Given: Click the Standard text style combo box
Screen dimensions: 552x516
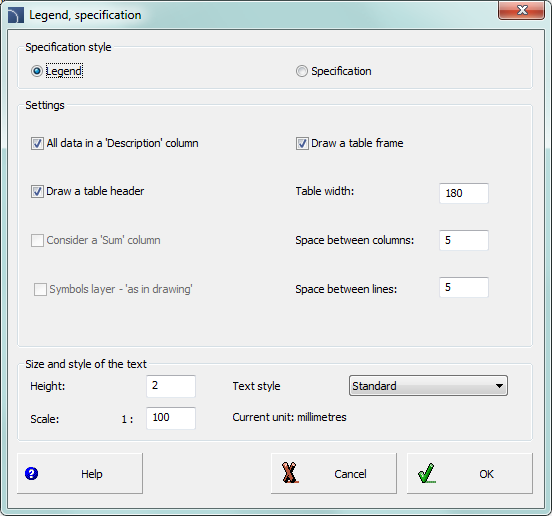Looking at the screenshot, I should pyautogui.click(x=428, y=386).
